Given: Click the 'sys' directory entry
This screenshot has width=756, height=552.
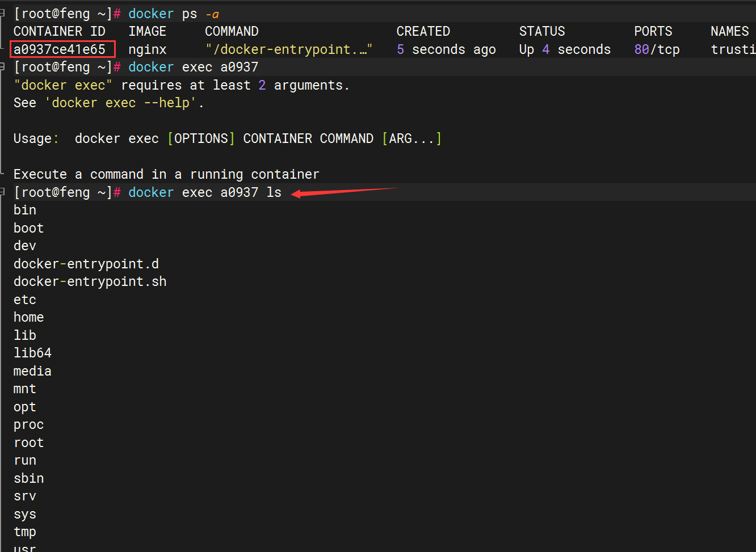Looking at the screenshot, I should 25,515.
